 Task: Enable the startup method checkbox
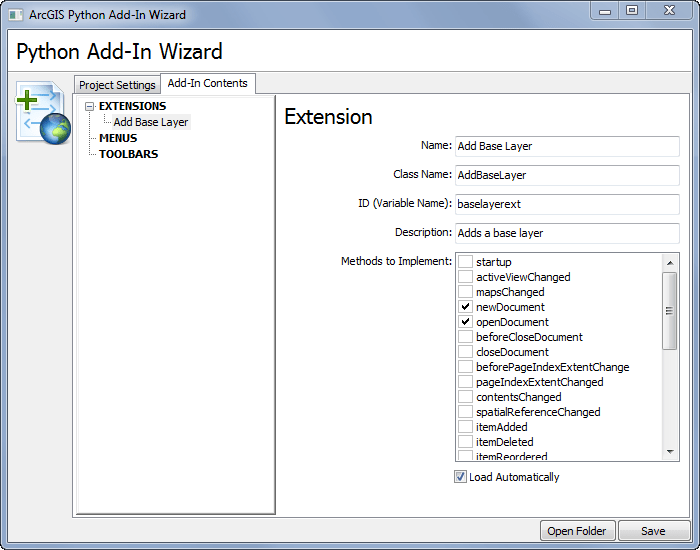click(465, 262)
